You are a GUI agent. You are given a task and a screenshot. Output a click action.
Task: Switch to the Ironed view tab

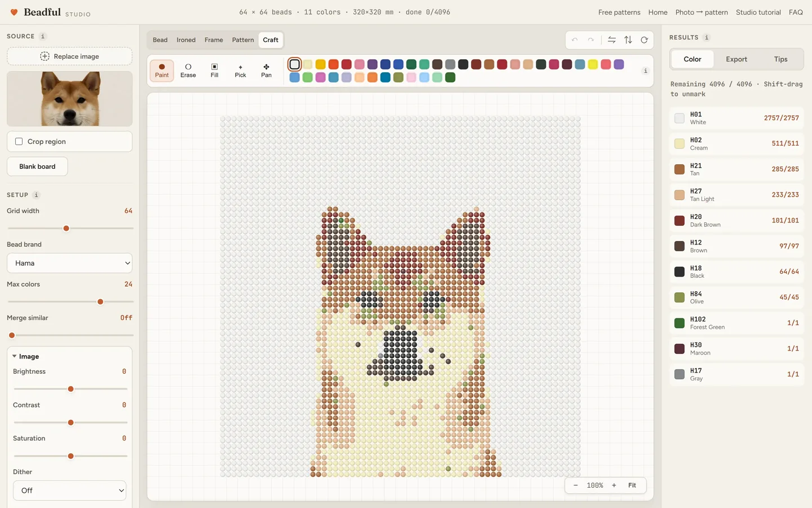(186, 40)
